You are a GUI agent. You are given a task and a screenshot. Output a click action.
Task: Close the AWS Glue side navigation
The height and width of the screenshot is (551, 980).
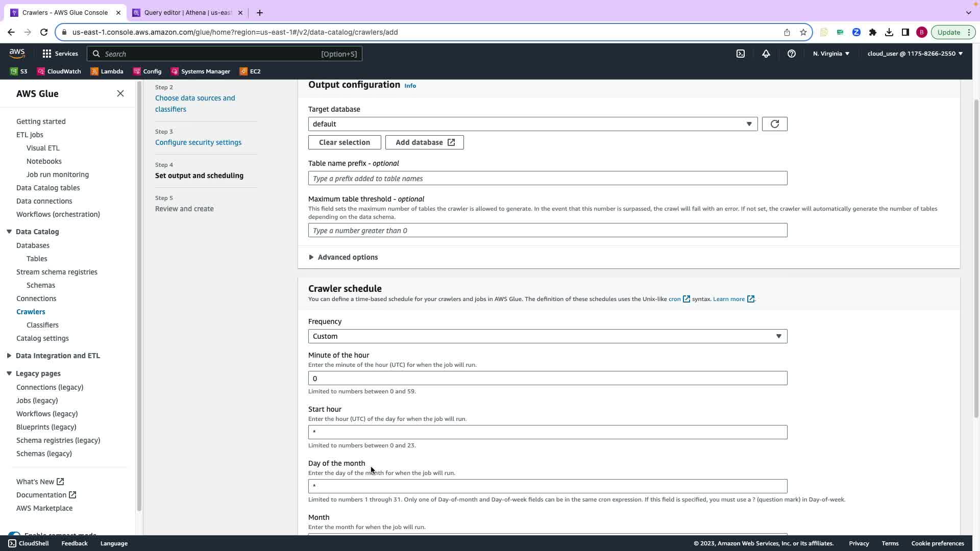coord(120,93)
